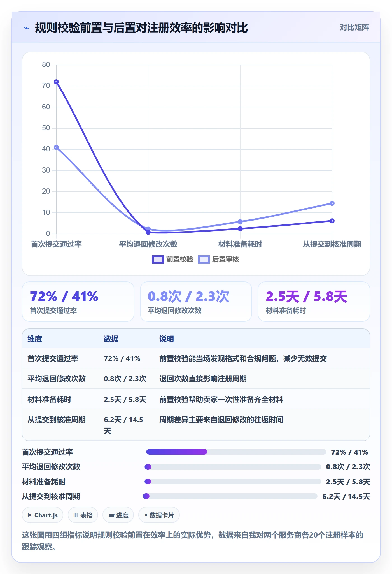392x574 pixels.
Task: Click the 退回次数直接影响注册周期 description cell
Action: tap(203, 379)
